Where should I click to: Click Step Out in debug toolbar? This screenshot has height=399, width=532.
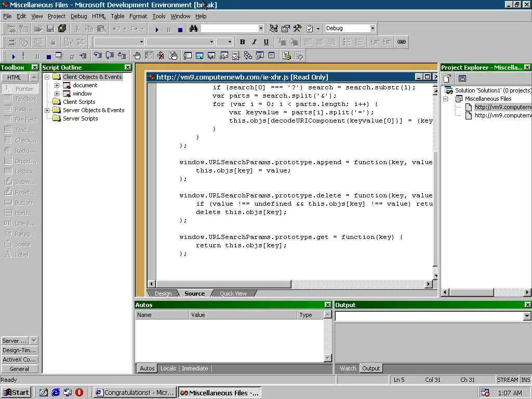point(122,55)
